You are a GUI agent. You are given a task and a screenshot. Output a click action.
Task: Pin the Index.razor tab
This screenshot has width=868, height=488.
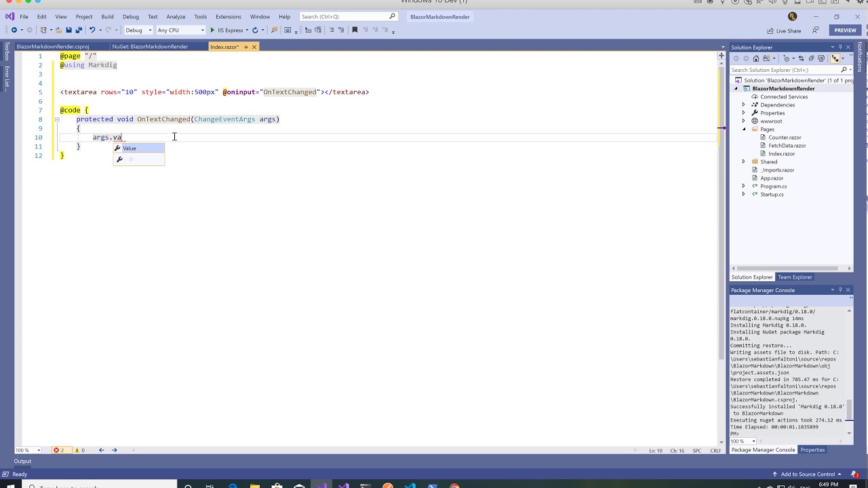click(245, 47)
